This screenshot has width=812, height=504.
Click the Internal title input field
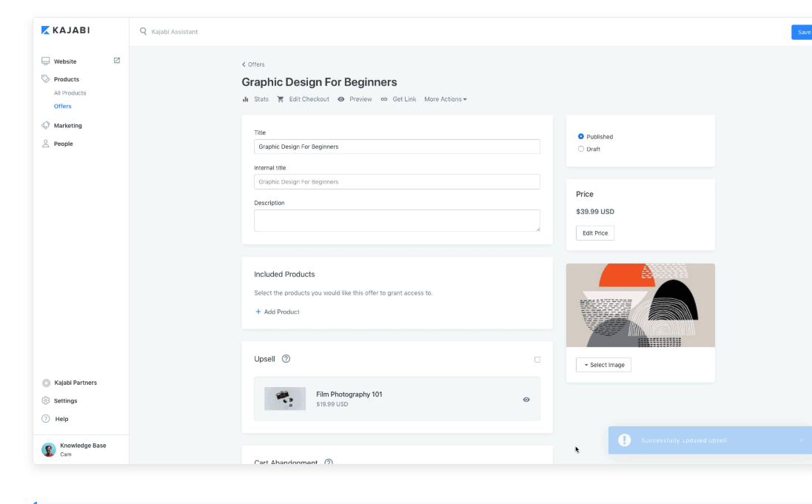click(x=397, y=182)
